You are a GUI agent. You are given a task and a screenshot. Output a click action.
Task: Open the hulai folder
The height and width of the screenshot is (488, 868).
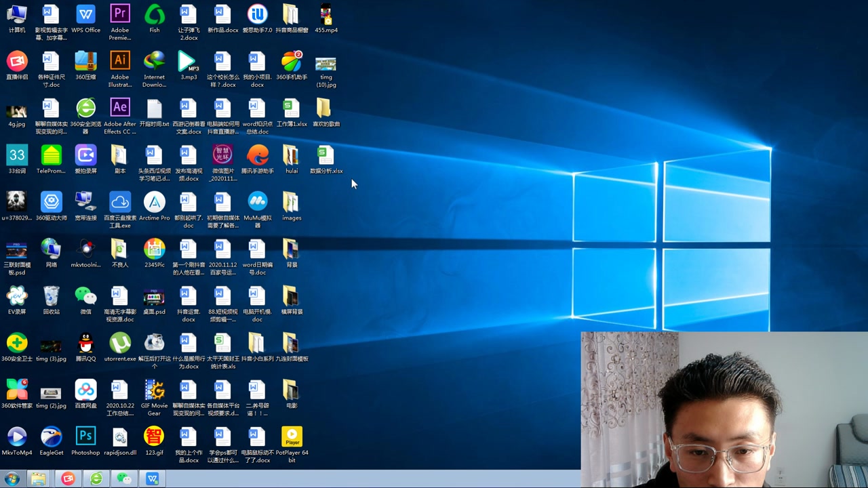(x=292, y=159)
